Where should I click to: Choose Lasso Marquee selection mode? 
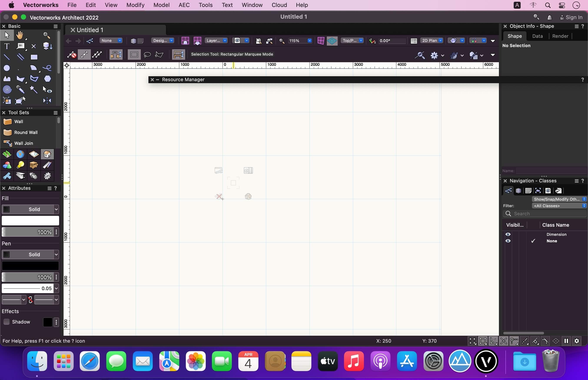(147, 55)
